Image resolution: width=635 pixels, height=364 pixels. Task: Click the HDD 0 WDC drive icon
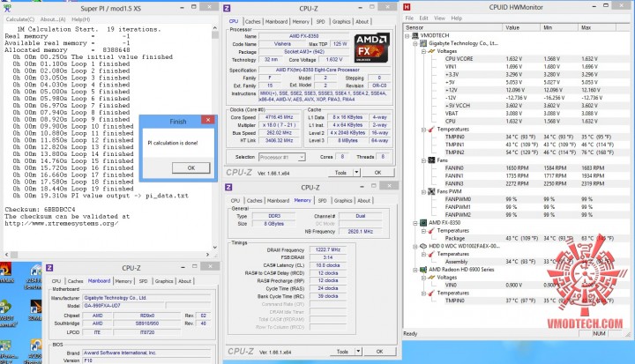[423, 246]
